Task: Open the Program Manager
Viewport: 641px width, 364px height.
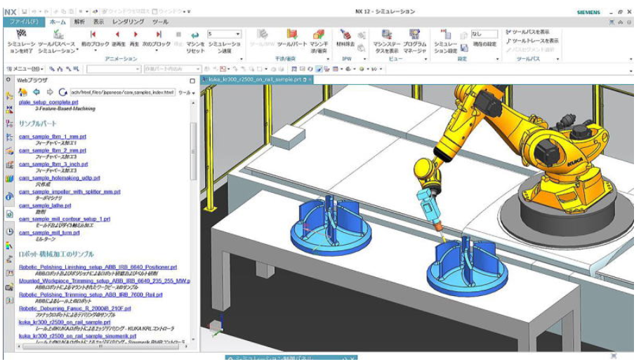Action: coord(414,34)
